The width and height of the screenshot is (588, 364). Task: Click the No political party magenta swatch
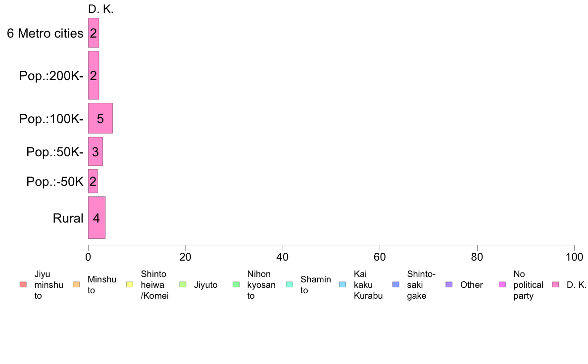[x=502, y=284]
